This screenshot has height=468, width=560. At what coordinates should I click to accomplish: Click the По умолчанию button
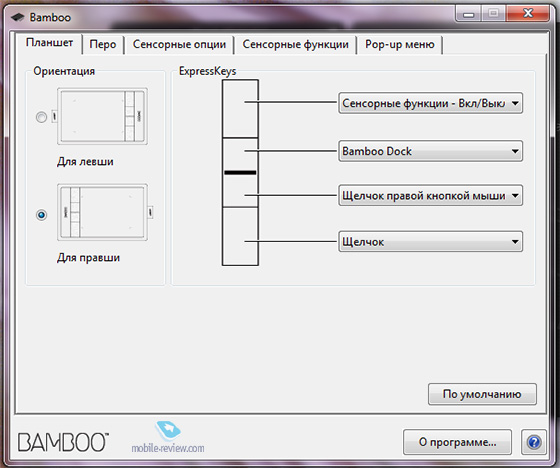[482, 394]
